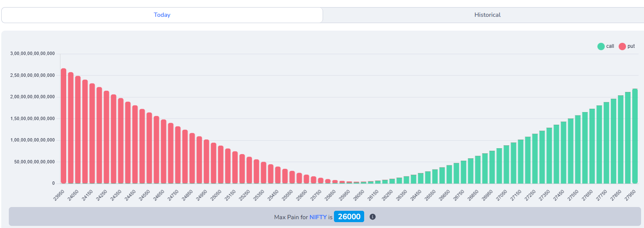This screenshot has height=228, width=644.
Task: Select the call bar at strike 27150
Action: tap(521, 162)
